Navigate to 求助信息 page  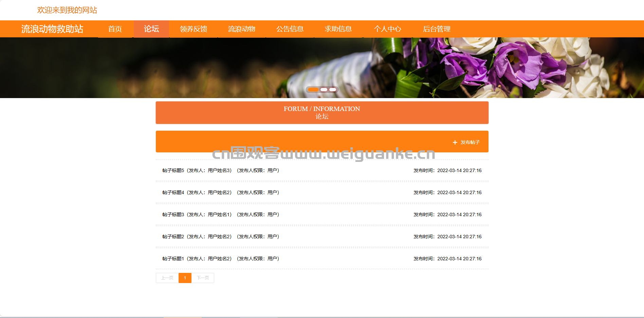coord(338,29)
